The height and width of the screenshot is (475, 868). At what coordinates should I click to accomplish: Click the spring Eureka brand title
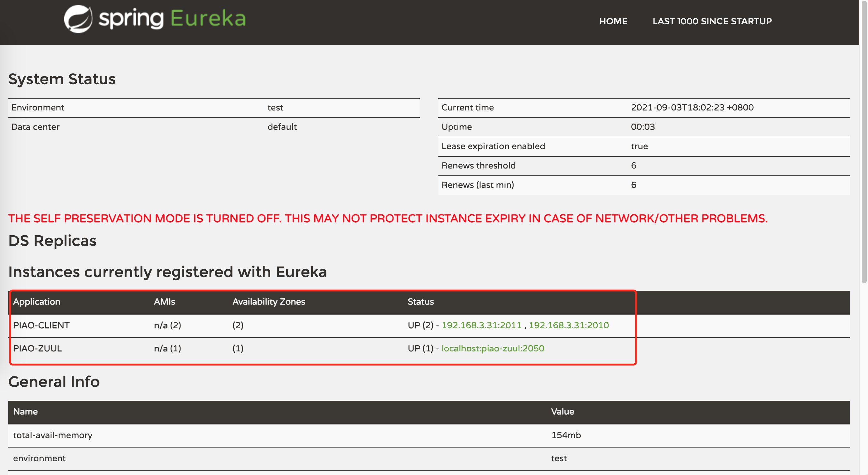(172, 18)
